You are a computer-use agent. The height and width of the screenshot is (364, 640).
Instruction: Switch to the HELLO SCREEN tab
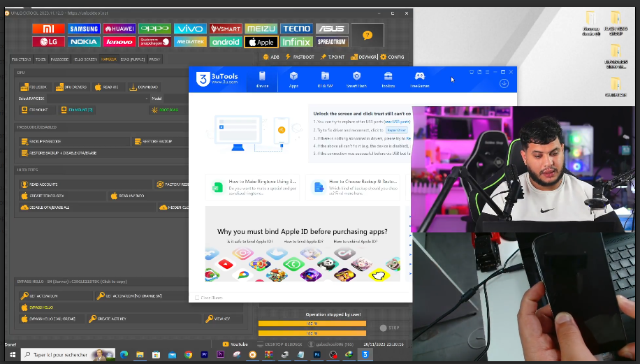coord(85,59)
